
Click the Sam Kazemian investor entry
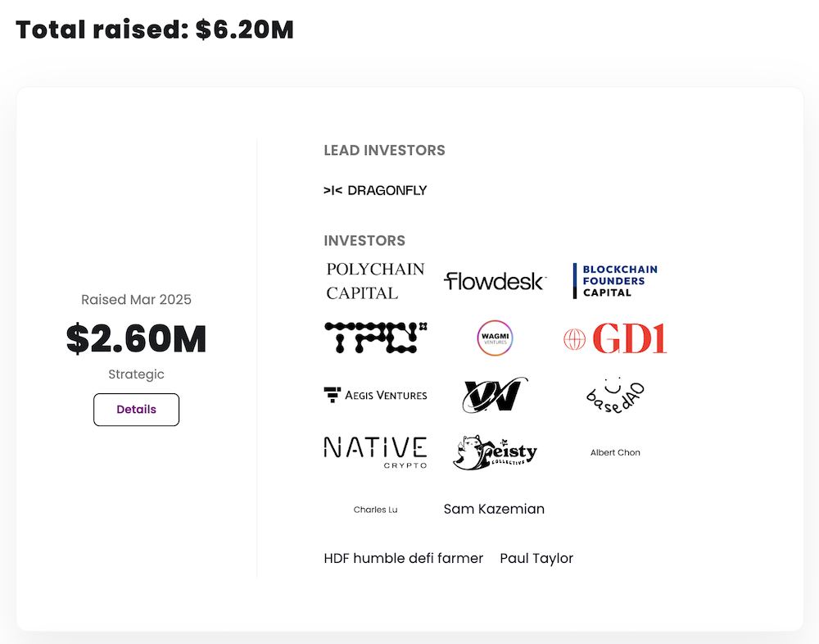point(493,509)
